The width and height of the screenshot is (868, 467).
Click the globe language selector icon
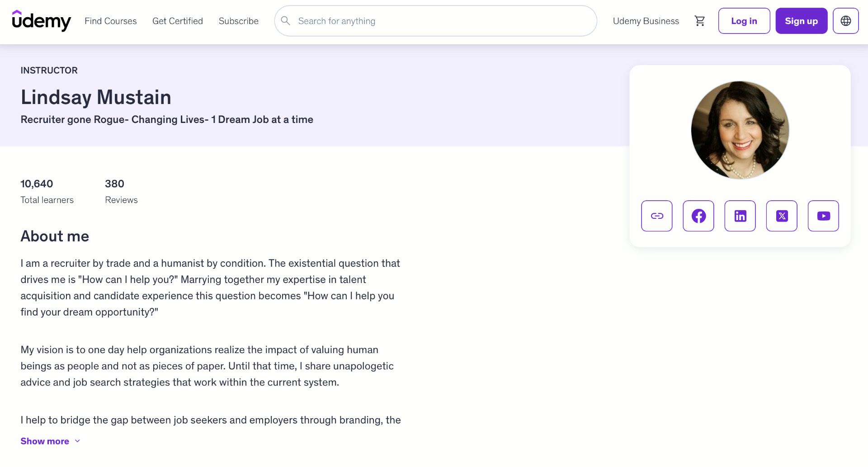click(846, 21)
